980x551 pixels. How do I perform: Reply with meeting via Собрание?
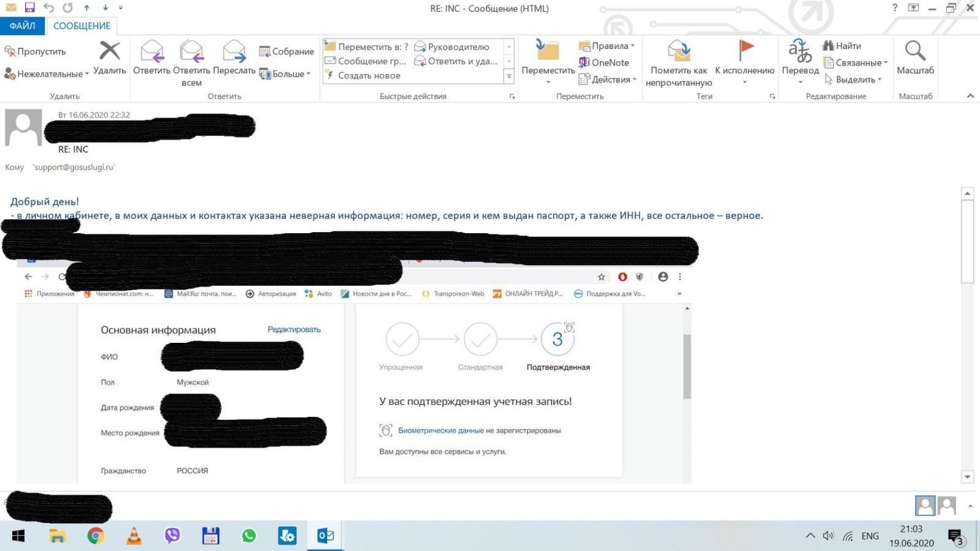coord(286,51)
